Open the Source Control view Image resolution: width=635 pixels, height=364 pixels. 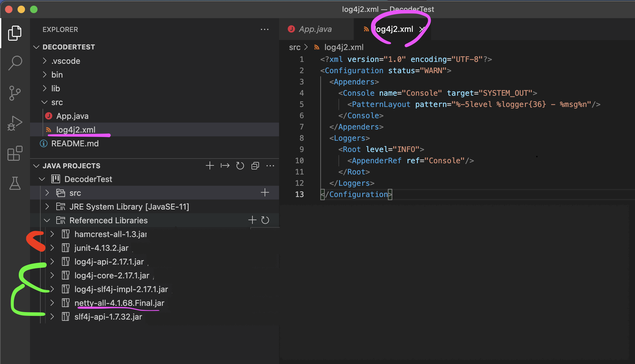pyautogui.click(x=15, y=93)
